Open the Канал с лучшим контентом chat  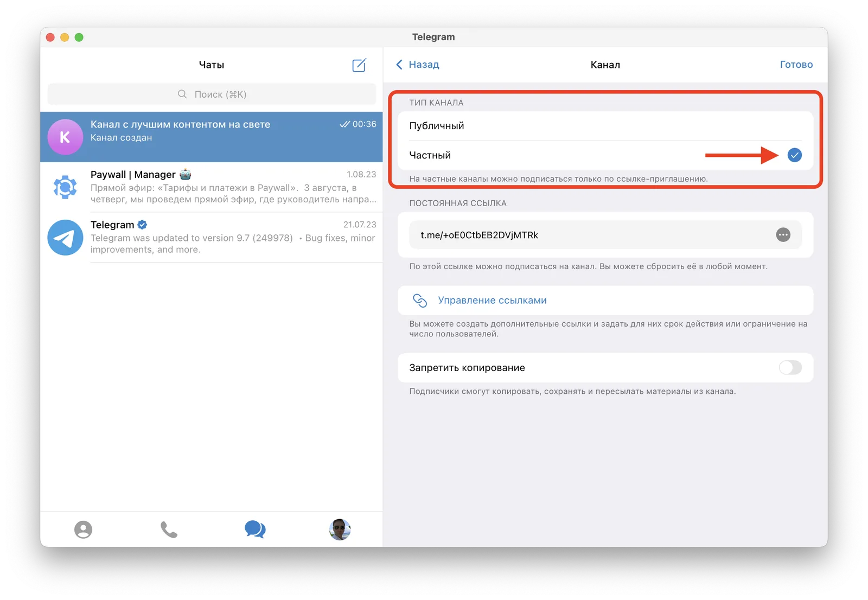(212, 137)
